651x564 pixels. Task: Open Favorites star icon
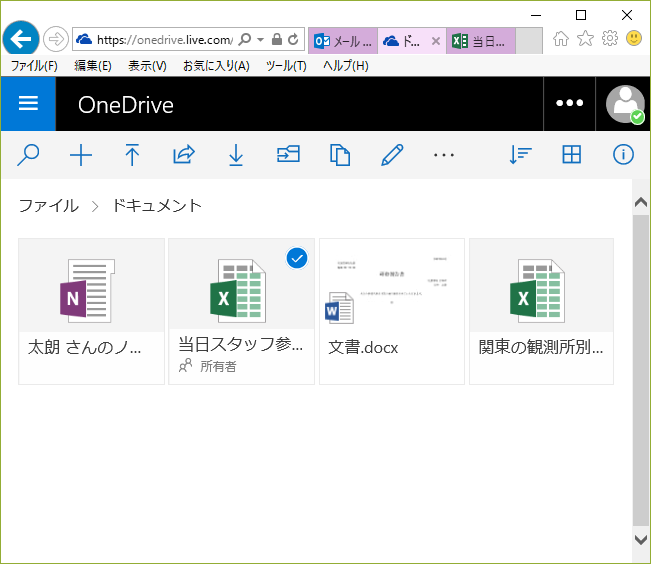[x=585, y=39]
